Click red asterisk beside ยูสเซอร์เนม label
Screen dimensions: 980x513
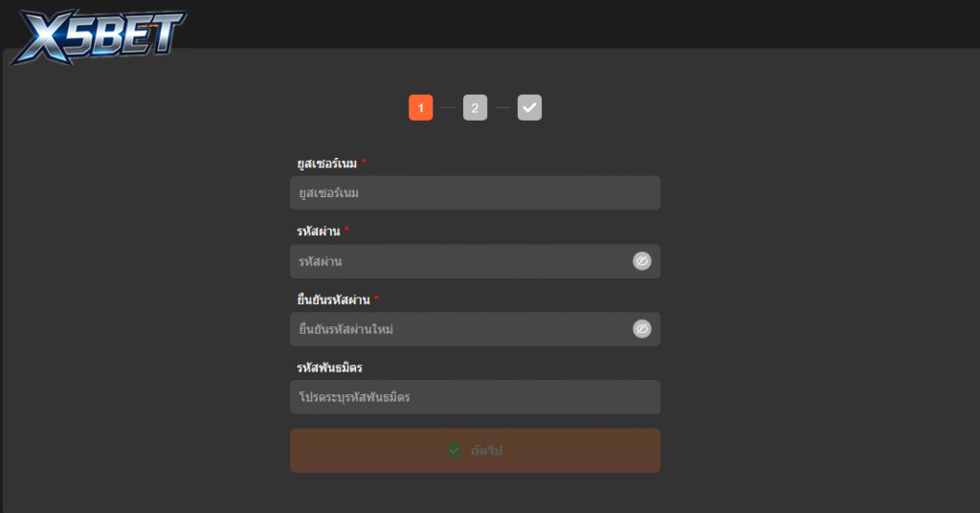coord(364,163)
